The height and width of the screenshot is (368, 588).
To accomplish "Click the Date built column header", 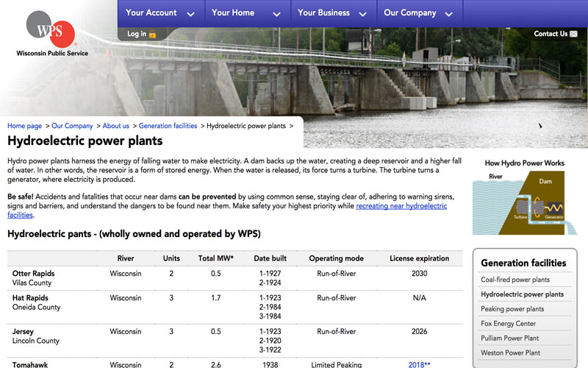I will pos(270,258).
